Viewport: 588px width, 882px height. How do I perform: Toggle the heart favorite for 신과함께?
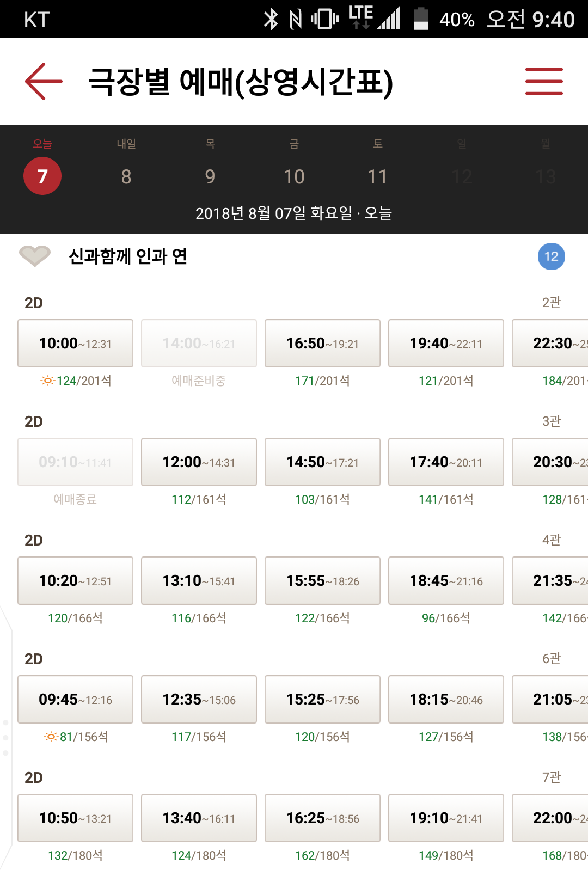pos(35,256)
